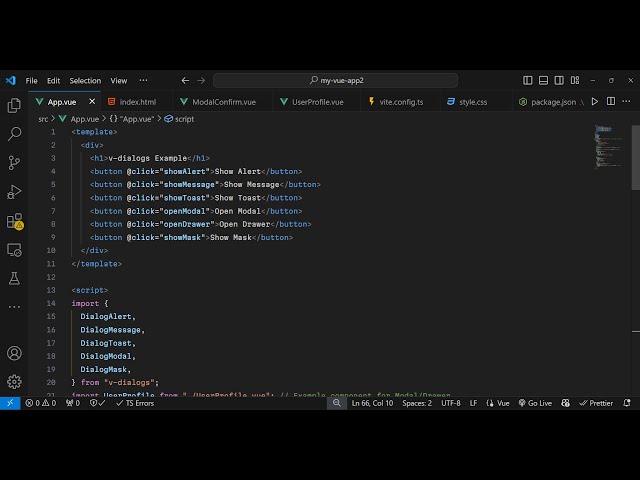The width and height of the screenshot is (640, 480).
Task: Click the Prettier status bar button
Action: (x=596, y=403)
